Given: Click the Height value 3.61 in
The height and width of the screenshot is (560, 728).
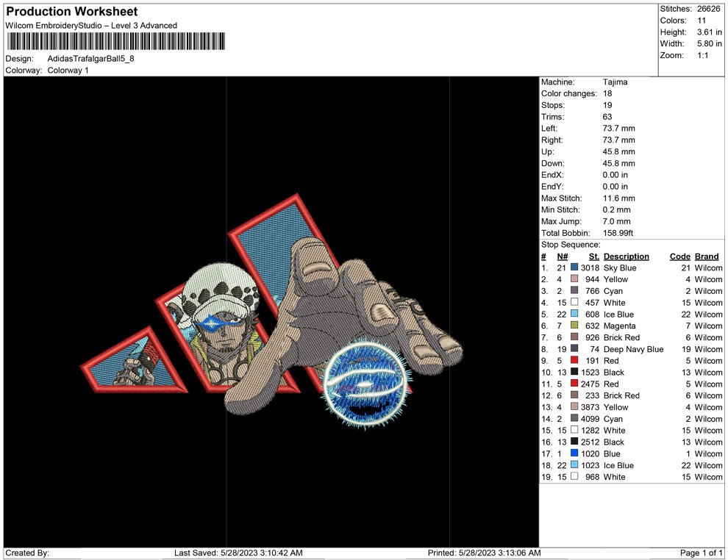Looking at the screenshot, I should 710,32.
